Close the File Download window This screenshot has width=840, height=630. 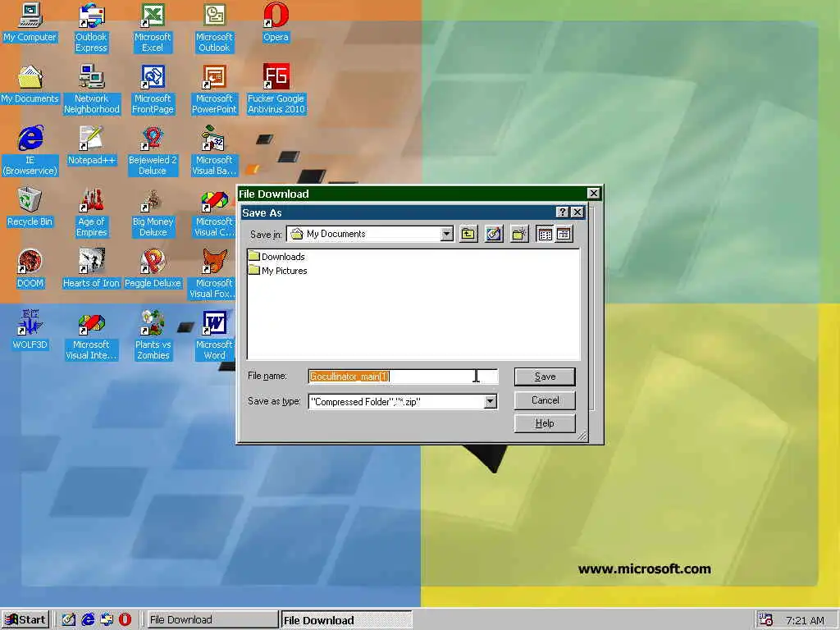pyautogui.click(x=594, y=194)
